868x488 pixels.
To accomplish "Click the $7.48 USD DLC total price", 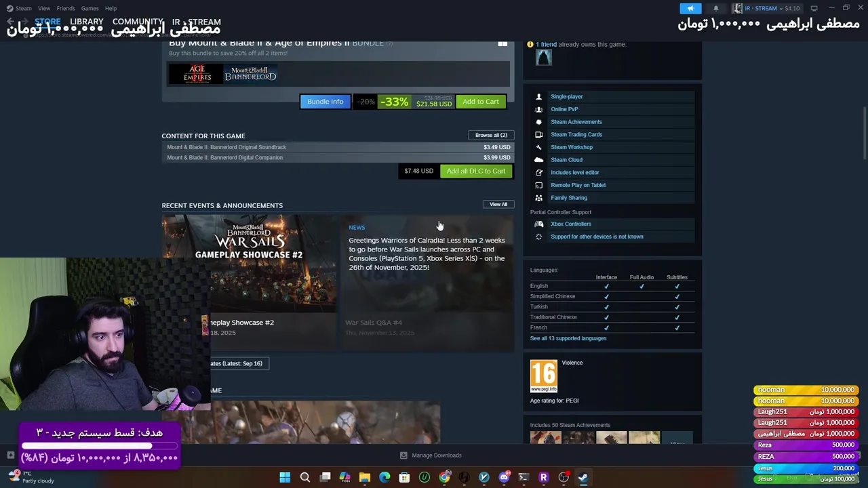I will pos(418,171).
